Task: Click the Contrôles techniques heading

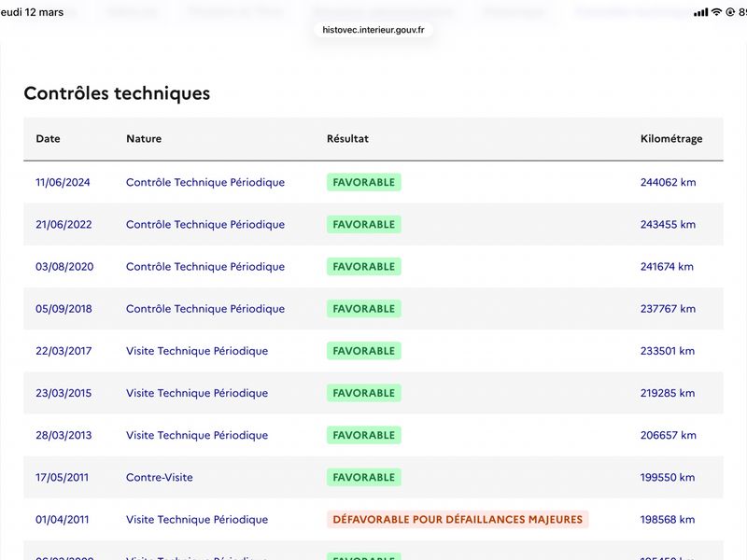Action: click(117, 92)
